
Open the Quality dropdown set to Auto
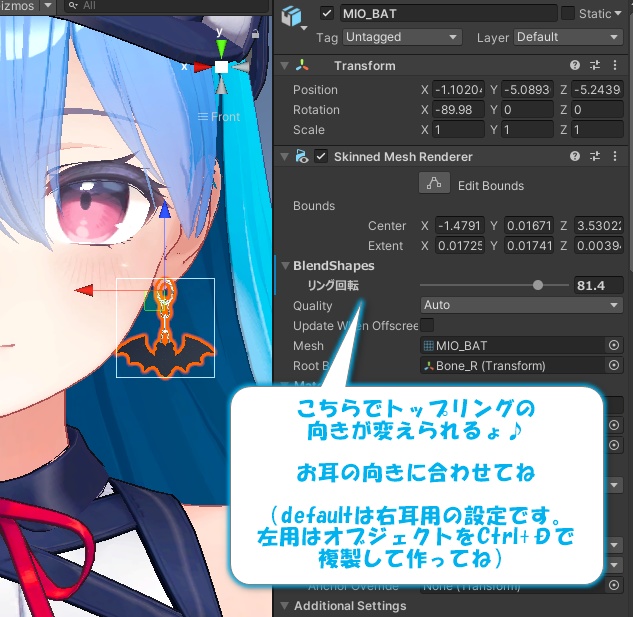point(521,305)
